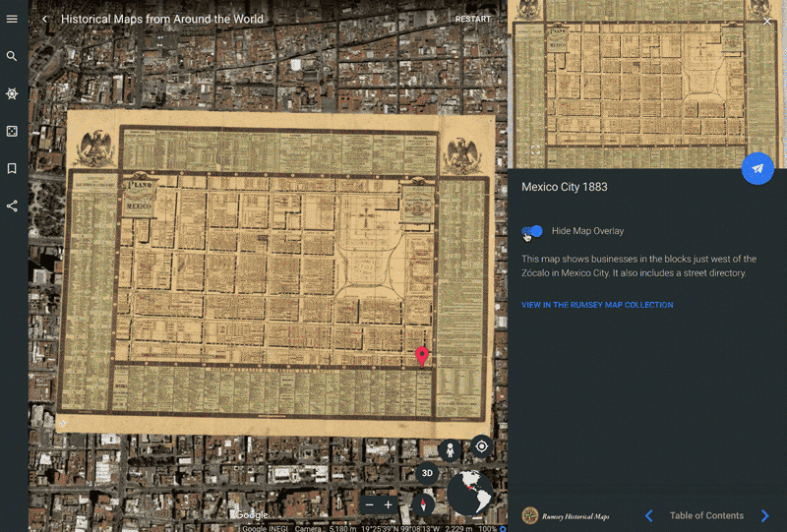
Task: Toggle the Hide Map Overlay switch
Action: click(532, 231)
